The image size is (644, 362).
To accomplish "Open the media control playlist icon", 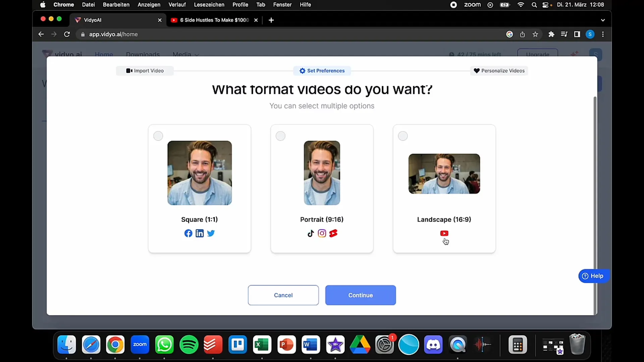I will (x=564, y=34).
